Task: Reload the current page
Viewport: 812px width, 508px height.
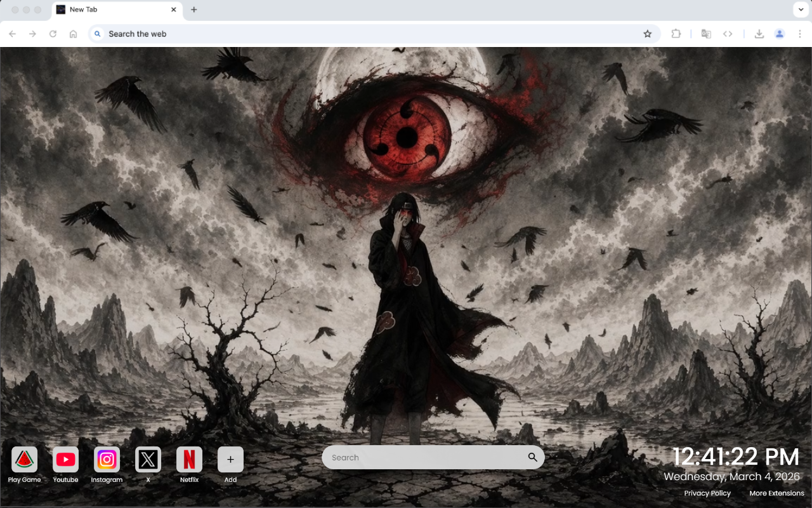Action: (x=53, y=34)
